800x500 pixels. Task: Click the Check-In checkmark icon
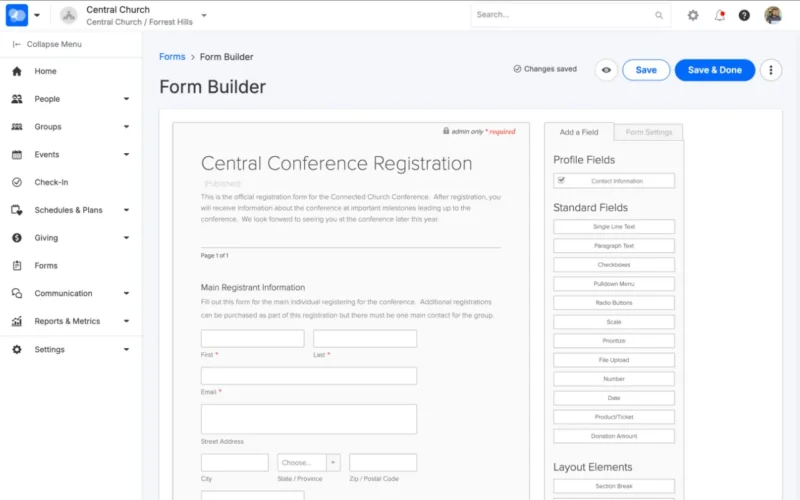(x=17, y=182)
